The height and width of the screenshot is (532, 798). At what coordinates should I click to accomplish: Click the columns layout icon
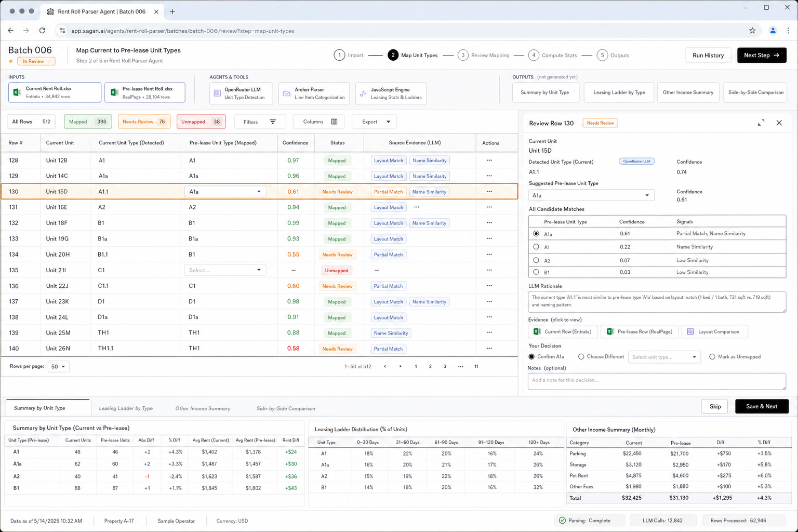coord(334,122)
